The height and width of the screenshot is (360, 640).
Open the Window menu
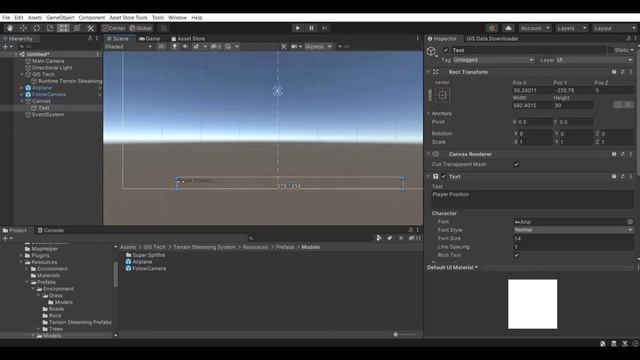tap(177, 18)
